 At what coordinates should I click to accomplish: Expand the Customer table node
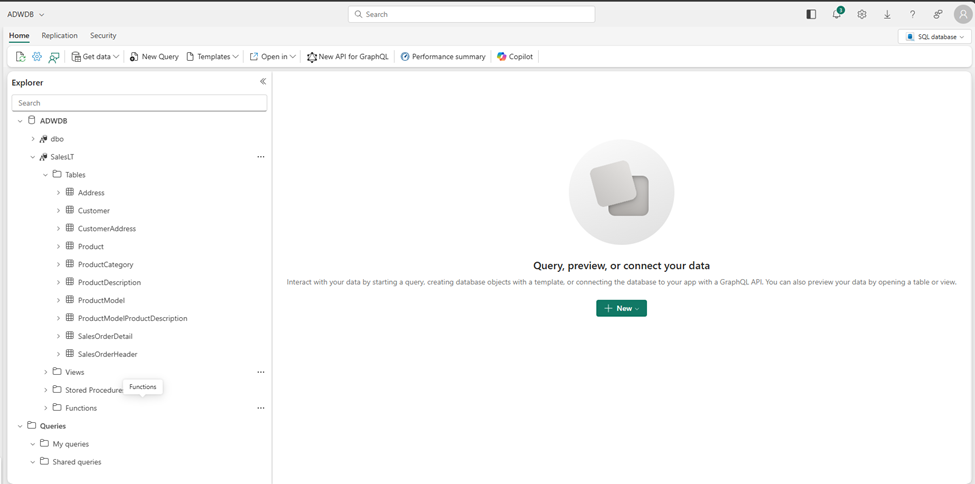click(x=58, y=211)
